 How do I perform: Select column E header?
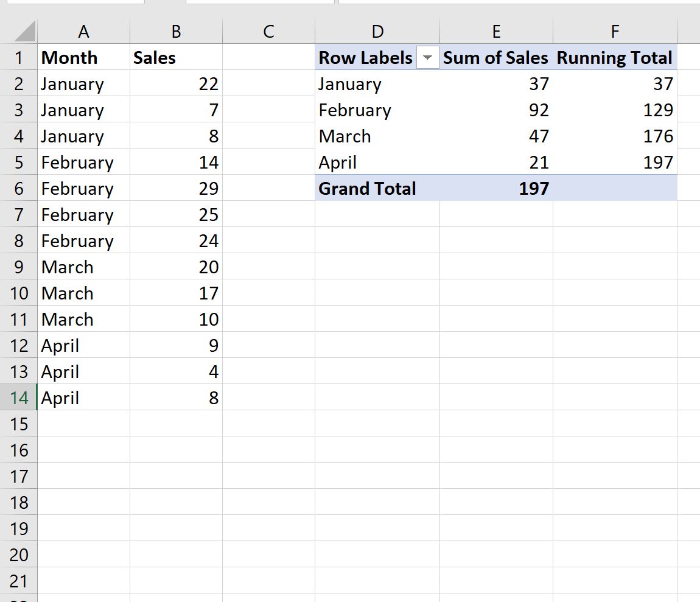point(496,32)
